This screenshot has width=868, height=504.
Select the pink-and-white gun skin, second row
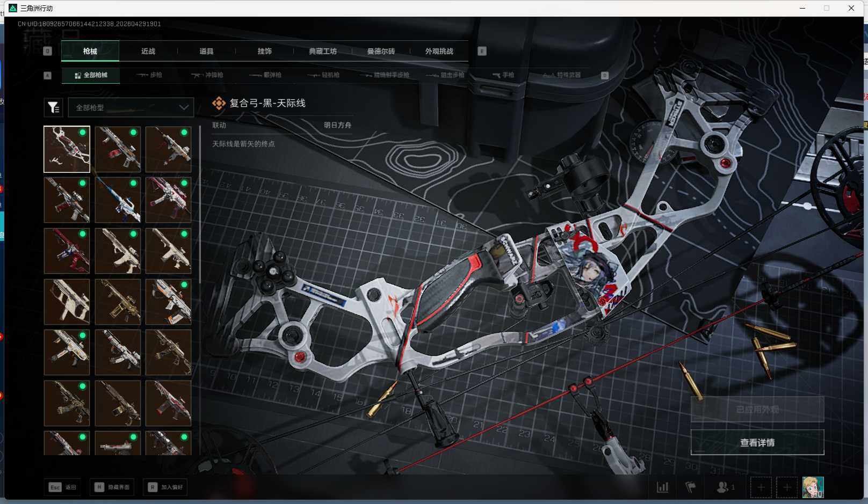168,200
